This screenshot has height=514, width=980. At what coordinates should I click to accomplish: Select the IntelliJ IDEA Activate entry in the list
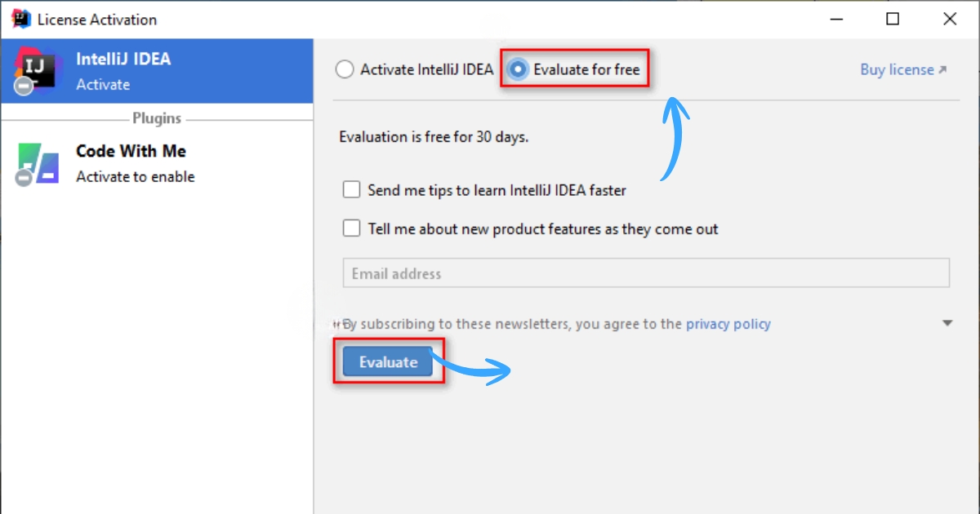(x=157, y=71)
